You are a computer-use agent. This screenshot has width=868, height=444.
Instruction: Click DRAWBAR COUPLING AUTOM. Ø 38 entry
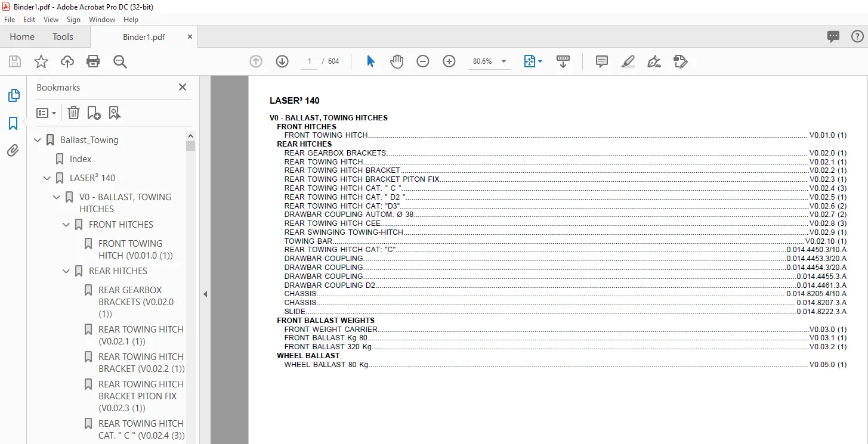point(565,215)
